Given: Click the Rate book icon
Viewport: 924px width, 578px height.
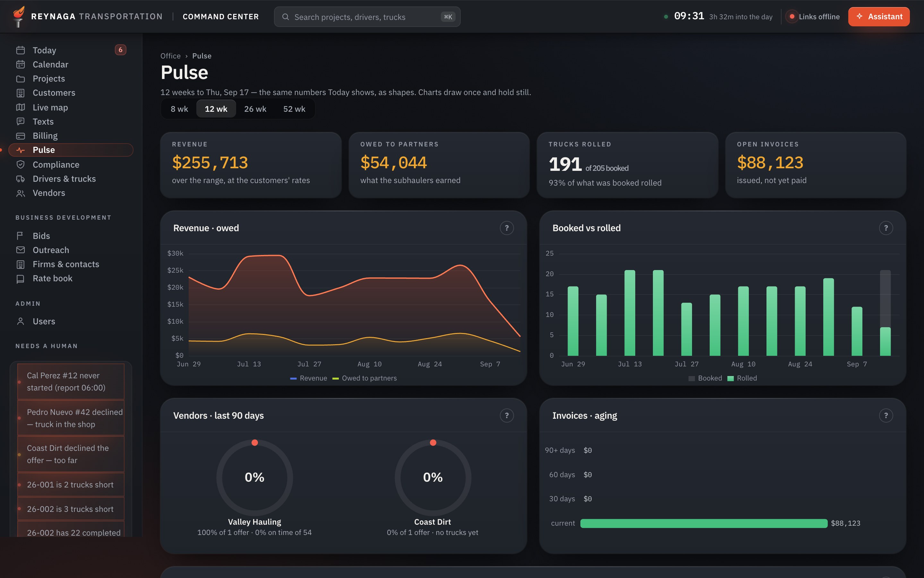Looking at the screenshot, I should pos(21,279).
